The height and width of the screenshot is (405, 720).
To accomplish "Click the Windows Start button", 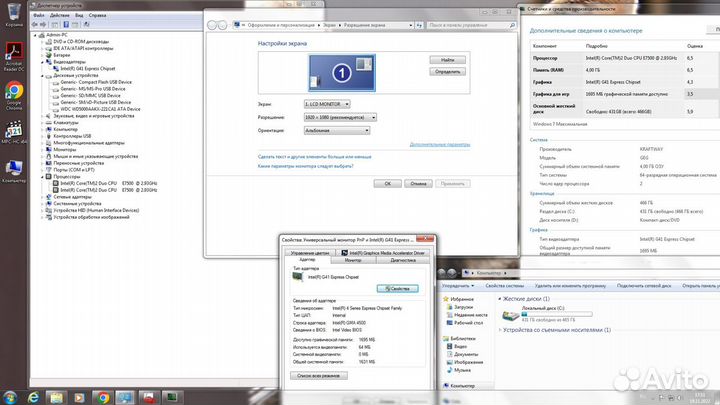I will 12,396.
